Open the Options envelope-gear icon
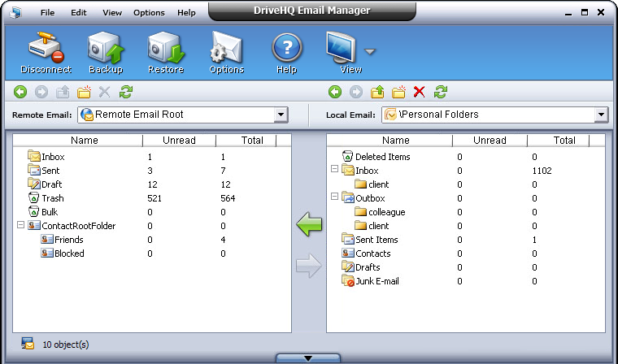 coord(226,50)
